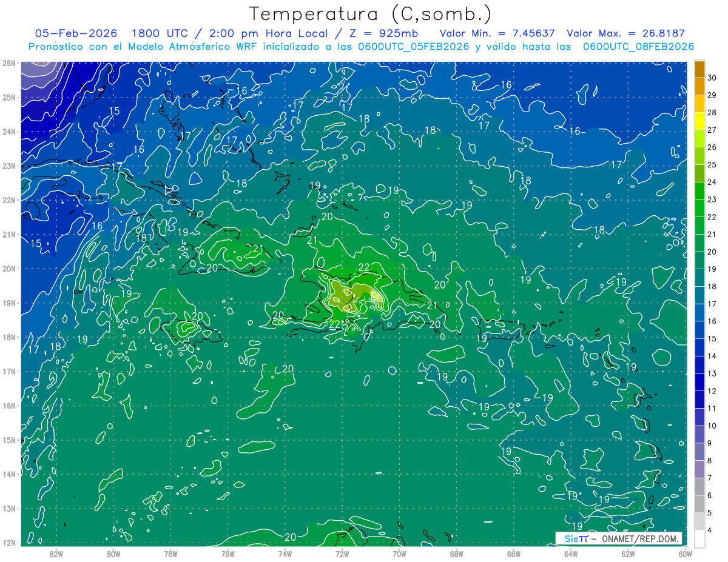
Task: Pick legend swatch between 15 and 16
Action: click(x=699, y=330)
